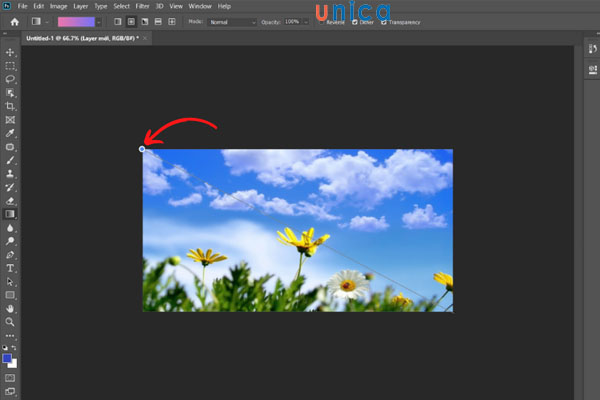
Task: Change the screen mode
Action: (x=10, y=391)
